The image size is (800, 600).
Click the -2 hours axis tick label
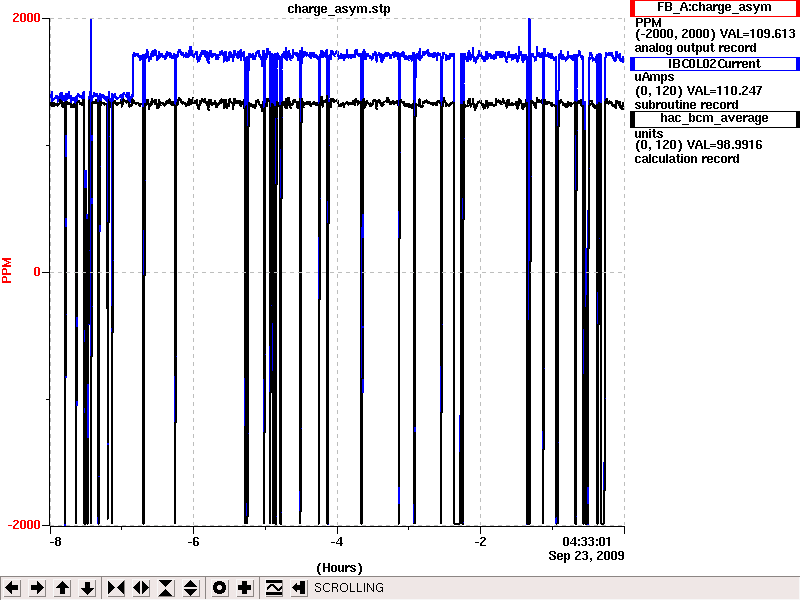(480, 542)
